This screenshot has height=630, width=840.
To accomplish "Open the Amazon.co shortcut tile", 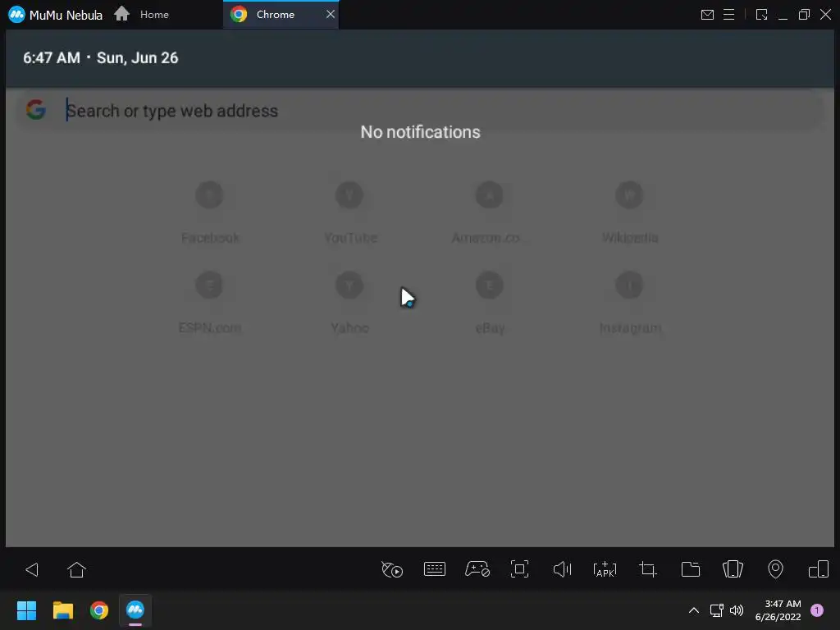I will point(489,212).
